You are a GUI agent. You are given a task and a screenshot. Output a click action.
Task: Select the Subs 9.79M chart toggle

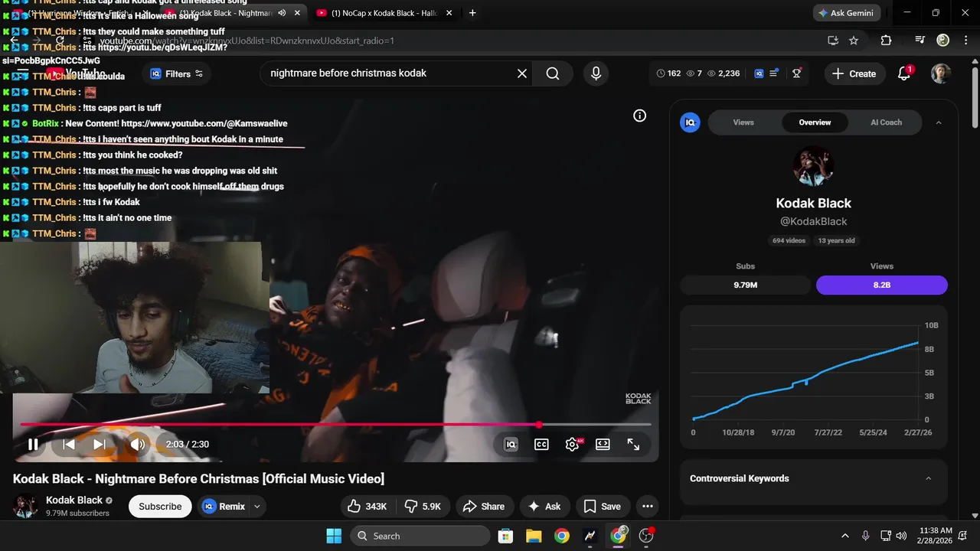(x=745, y=285)
